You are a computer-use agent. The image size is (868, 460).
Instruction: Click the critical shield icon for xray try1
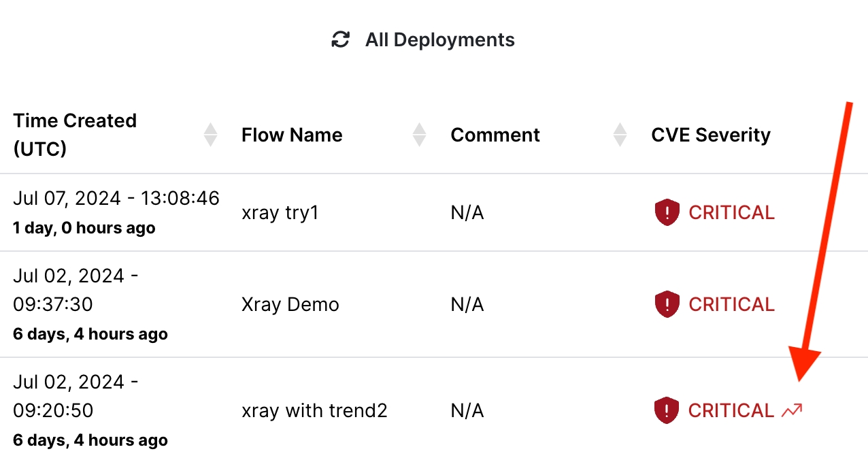pos(667,213)
